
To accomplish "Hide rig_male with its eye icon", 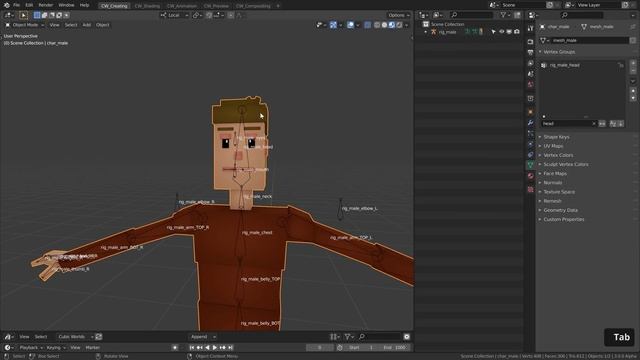I will pos(502,32).
